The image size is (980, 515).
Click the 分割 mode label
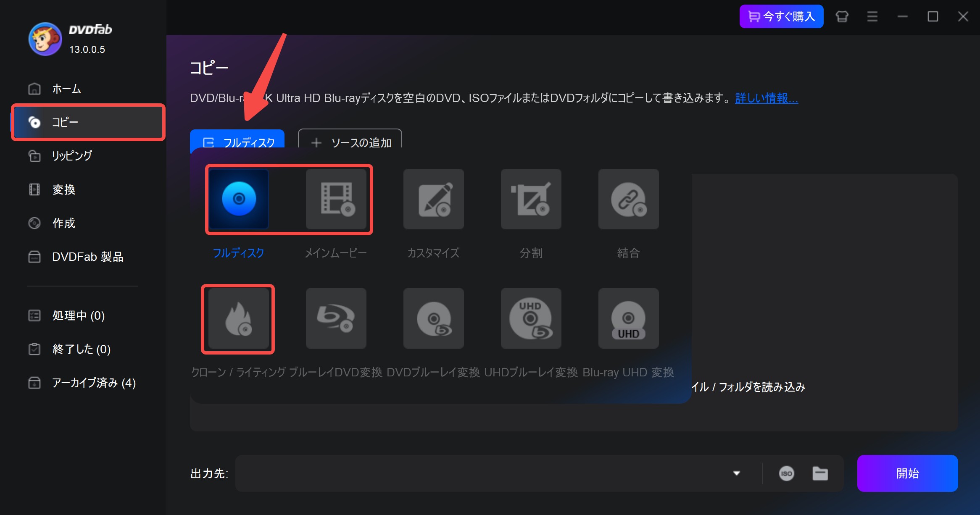pyautogui.click(x=531, y=253)
